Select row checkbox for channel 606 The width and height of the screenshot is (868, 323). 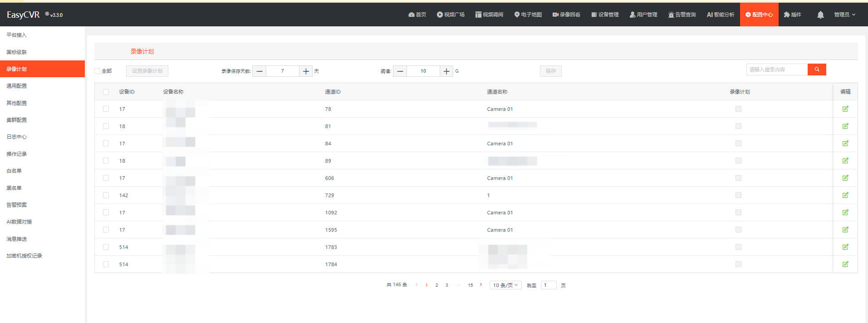106,178
